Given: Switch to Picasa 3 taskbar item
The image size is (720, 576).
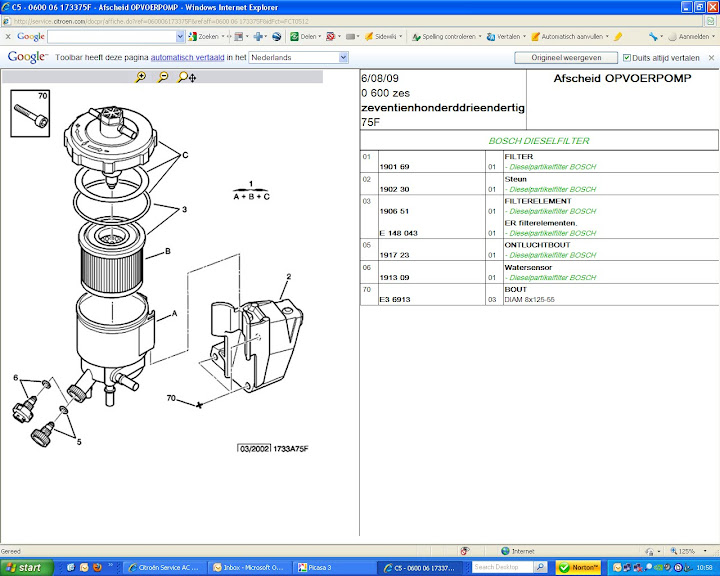Looking at the screenshot, I should pos(333,568).
